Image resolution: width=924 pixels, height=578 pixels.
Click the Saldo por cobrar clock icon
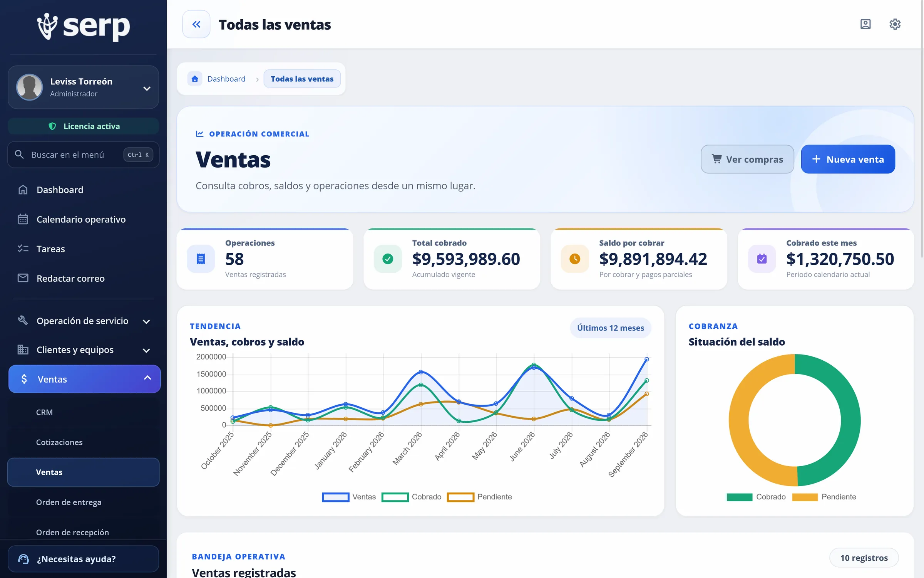coord(575,259)
